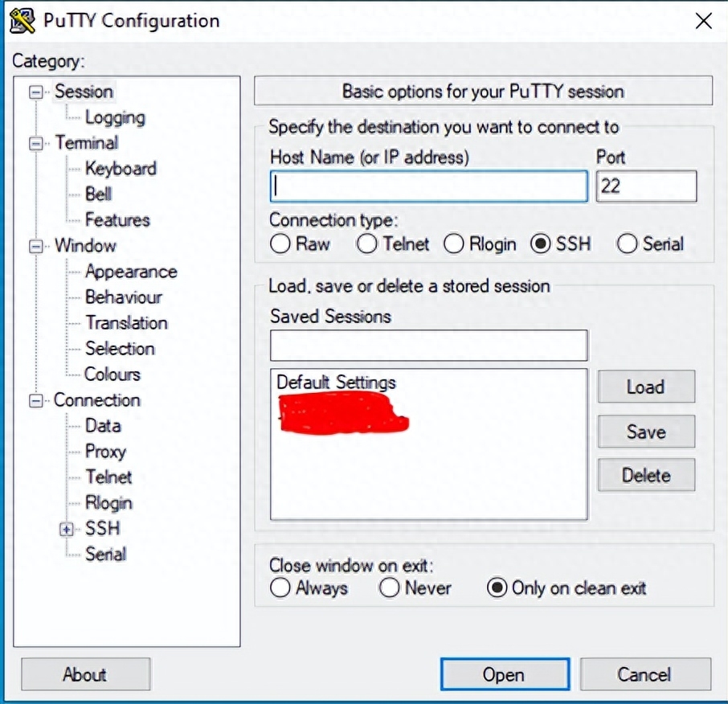Open the Bell category
Image resolution: width=728 pixels, height=704 pixels.
tap(98, 194)
